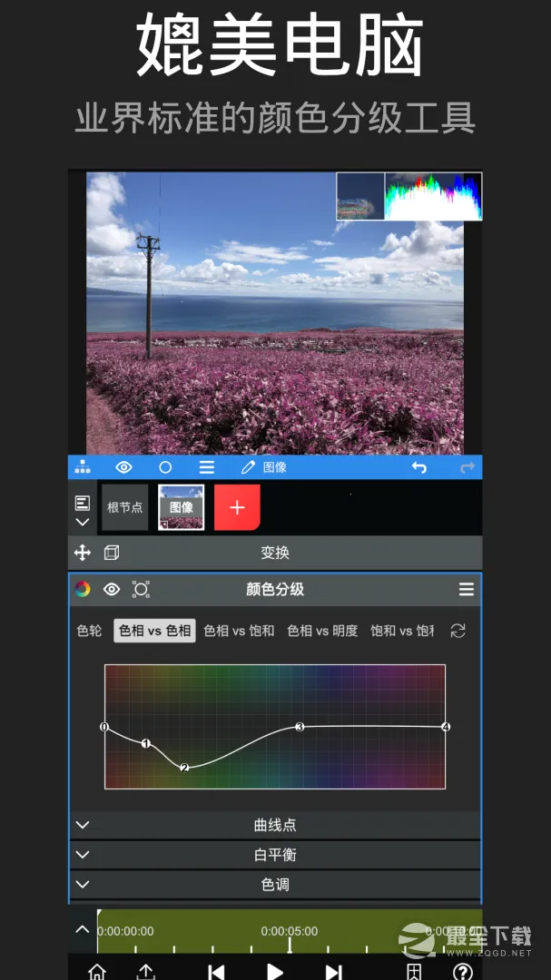Switch to the 色相 vs 饱和 tab
The image size is (551, 980).
tap(239, 631)
